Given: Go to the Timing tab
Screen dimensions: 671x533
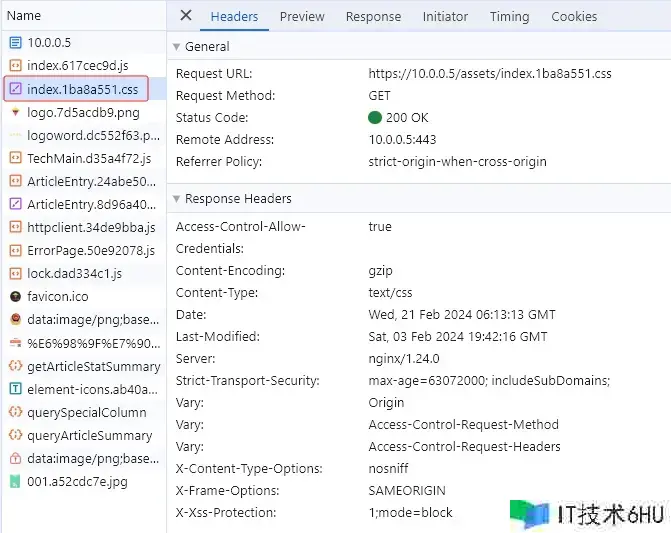Looking at the screenshot, I should point(509,16).
